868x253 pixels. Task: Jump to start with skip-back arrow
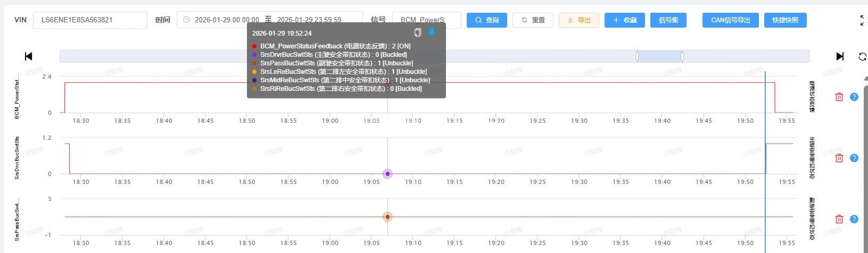29,56
